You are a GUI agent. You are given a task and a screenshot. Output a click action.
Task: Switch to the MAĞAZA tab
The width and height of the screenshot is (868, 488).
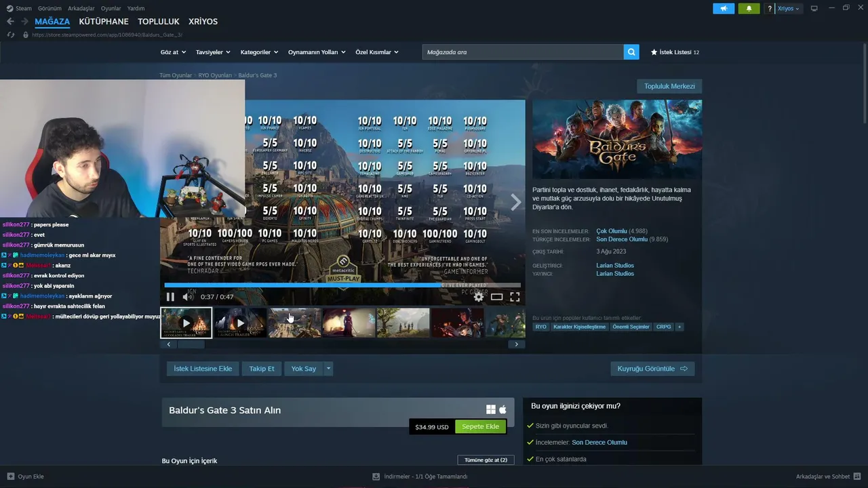pos(52,22)
